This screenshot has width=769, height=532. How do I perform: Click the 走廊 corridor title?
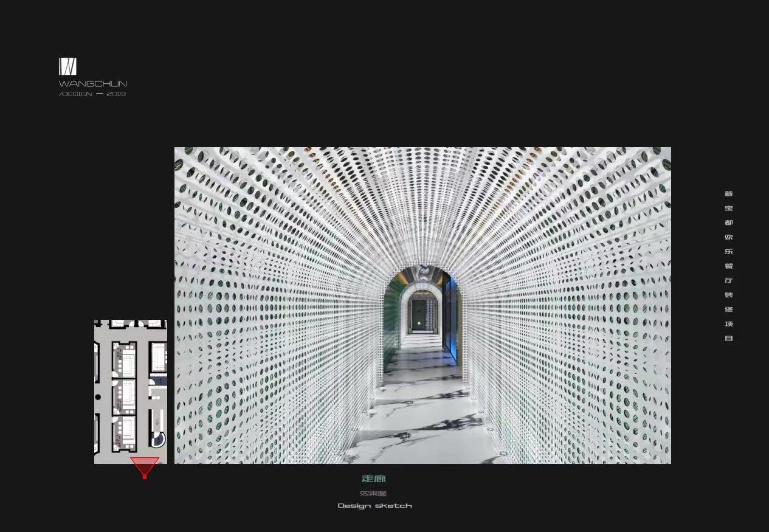click(374, 479)
